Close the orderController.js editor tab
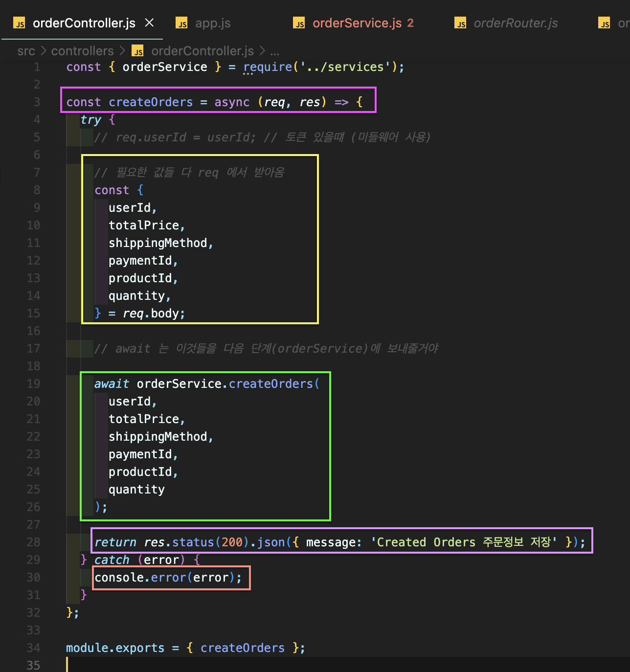 tap(150, 22)
